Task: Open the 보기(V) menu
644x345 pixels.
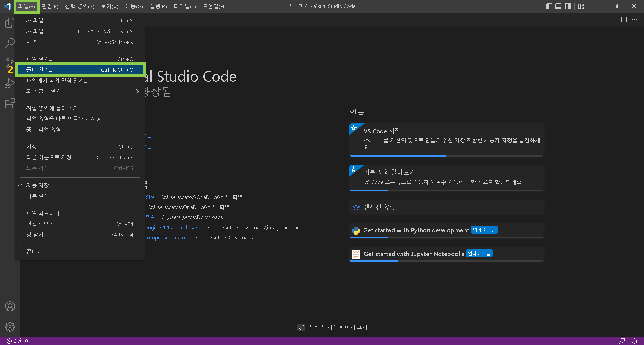Action: point(110,6)
